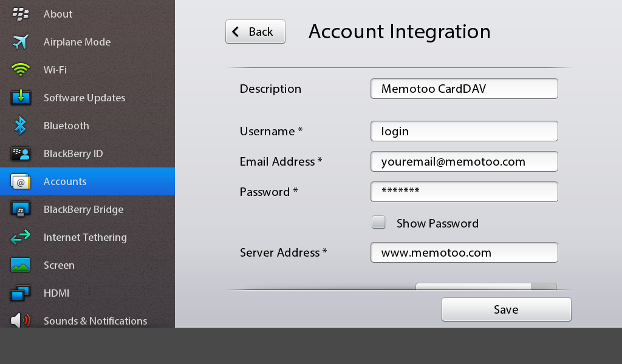This screenshot has width=622, height=364.
Task: Focus the Password field
Action: pos(464,192)
